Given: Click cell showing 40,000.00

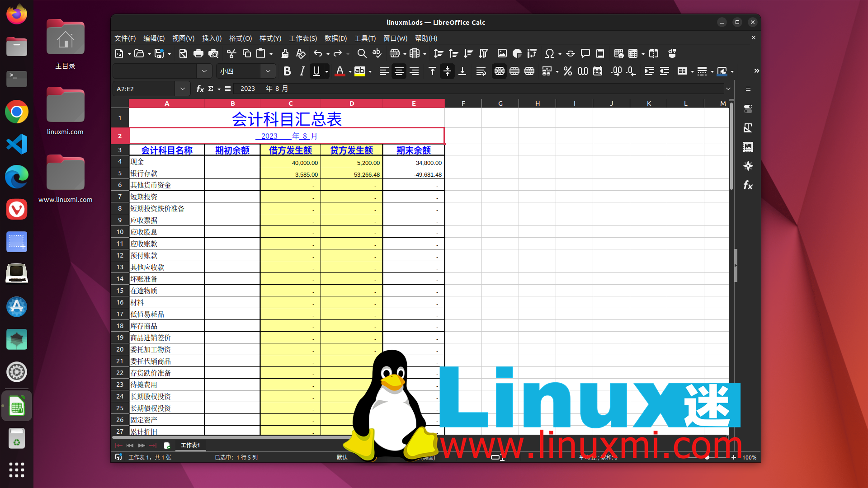Looking at the screenshot, I should pos(290,162).
